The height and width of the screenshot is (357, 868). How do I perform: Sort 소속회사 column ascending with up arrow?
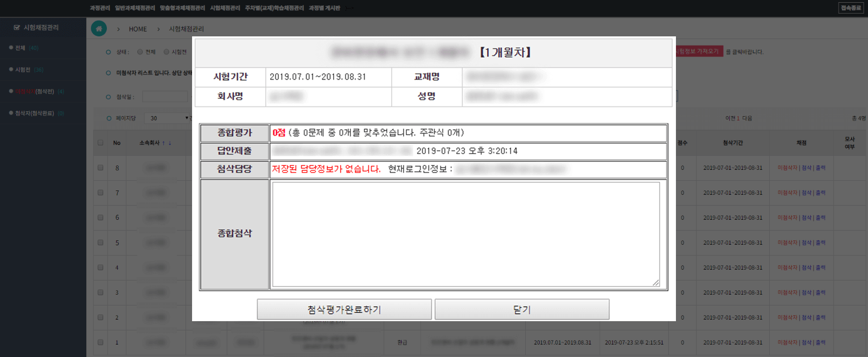(163, 143)
